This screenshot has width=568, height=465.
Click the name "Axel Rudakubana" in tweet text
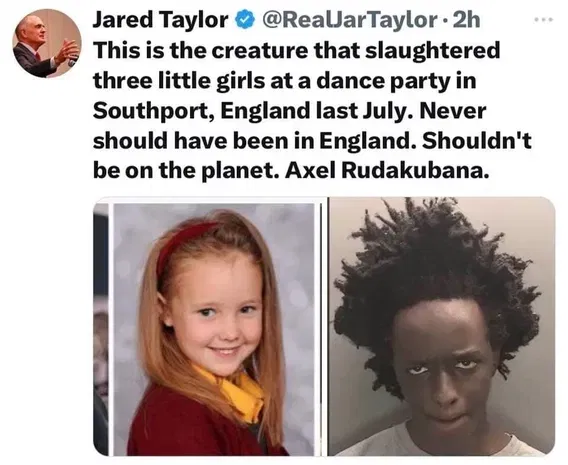point(385,171)
